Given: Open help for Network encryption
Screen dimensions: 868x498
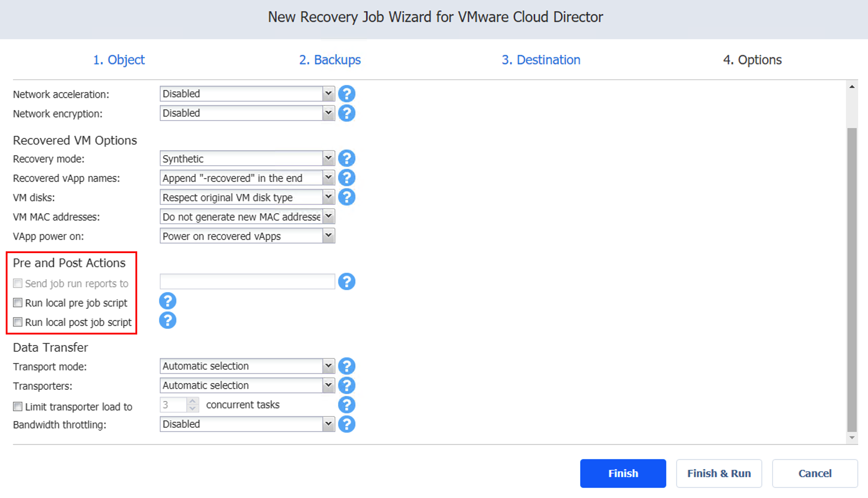Looking at the screenshot, I should point(346,113).
